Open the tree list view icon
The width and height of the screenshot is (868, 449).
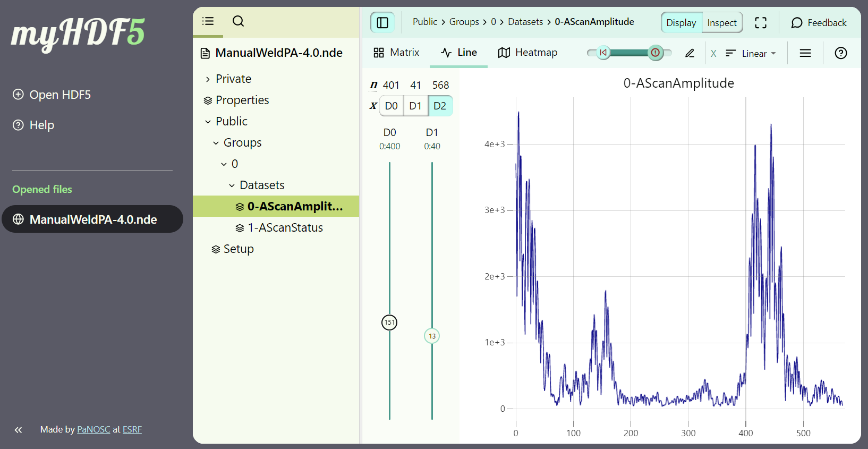[x=208, y=21]
